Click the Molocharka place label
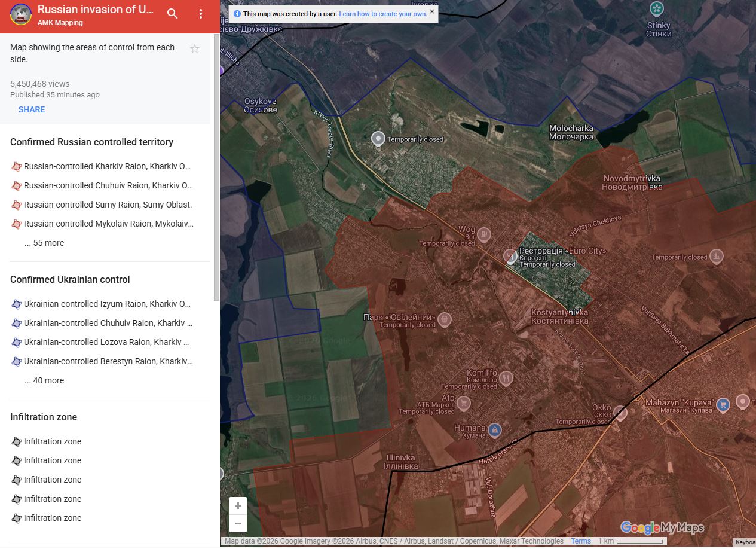Screen dimensions: 756x549 571,132
